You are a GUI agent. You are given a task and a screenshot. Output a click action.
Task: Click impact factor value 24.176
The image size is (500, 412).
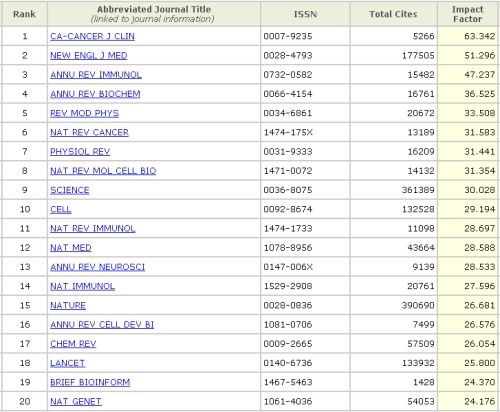click(479, 401)
